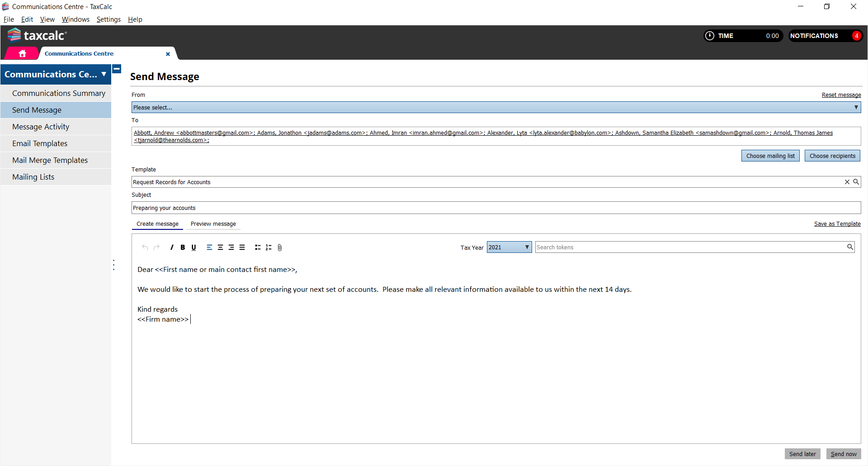Clear the selected template with X icon

847,182
